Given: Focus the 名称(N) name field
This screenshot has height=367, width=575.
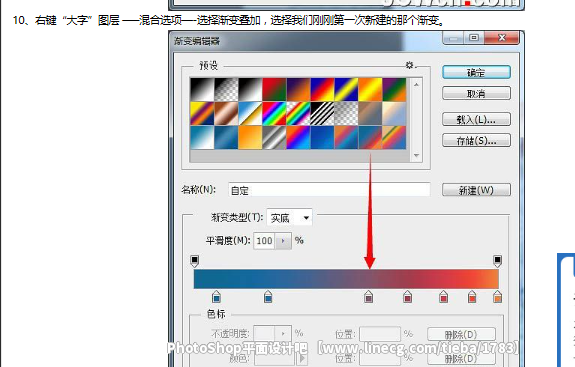Looking at the screenshot, I should (329, 190).
